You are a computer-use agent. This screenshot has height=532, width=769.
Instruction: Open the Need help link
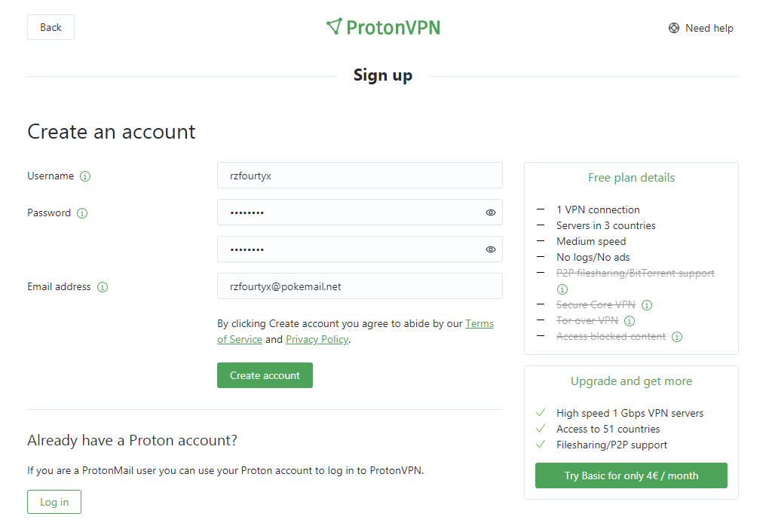tap(700, 28)
